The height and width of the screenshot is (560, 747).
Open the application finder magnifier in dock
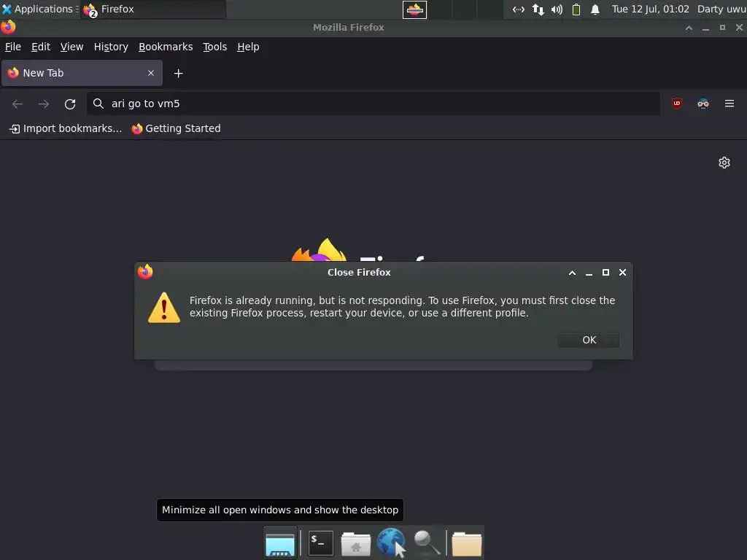(x=426, y=542)
